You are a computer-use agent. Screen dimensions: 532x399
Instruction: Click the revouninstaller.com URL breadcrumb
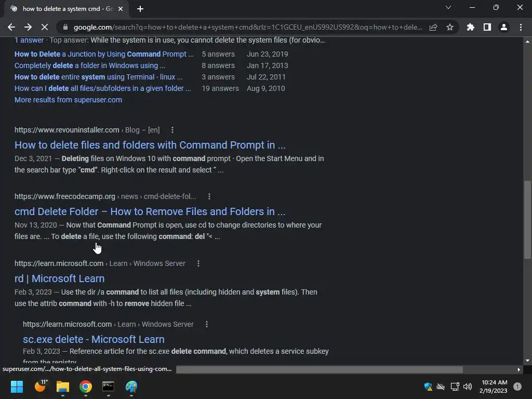[87, 130]
